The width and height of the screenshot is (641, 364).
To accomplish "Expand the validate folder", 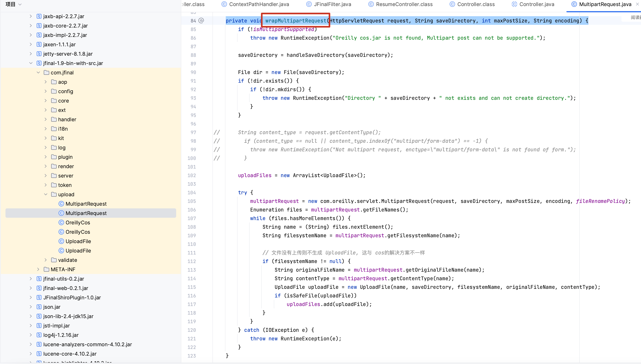I will coord(46,260).
